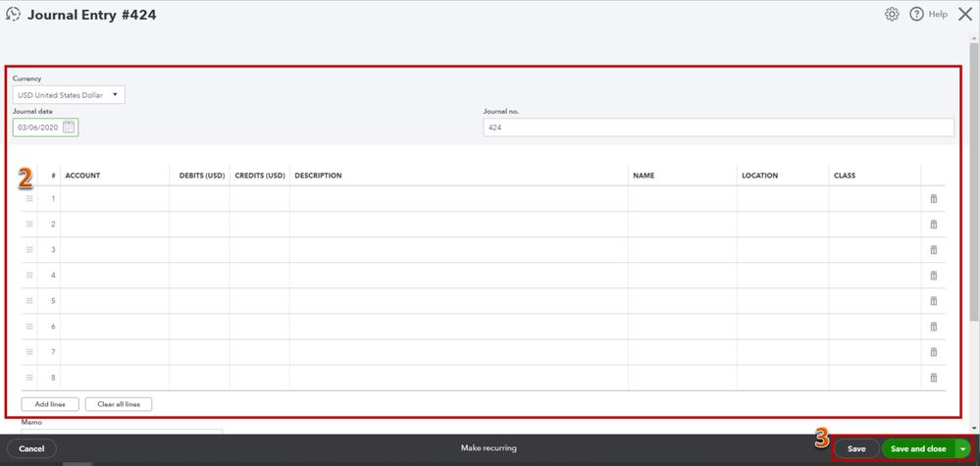This screenshot has width=980, height=466.
Task: Click Save and close button
Action: click(x=918, y=448)
